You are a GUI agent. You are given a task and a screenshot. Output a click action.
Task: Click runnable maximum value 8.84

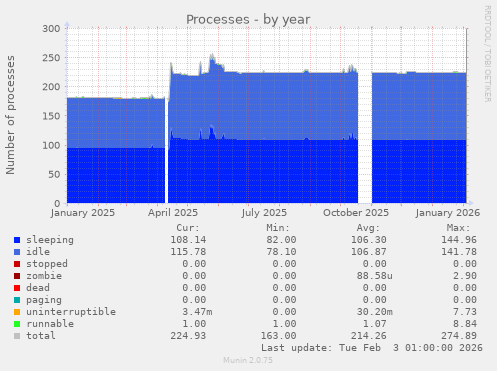pyautogui.click(x=465, y=324)
